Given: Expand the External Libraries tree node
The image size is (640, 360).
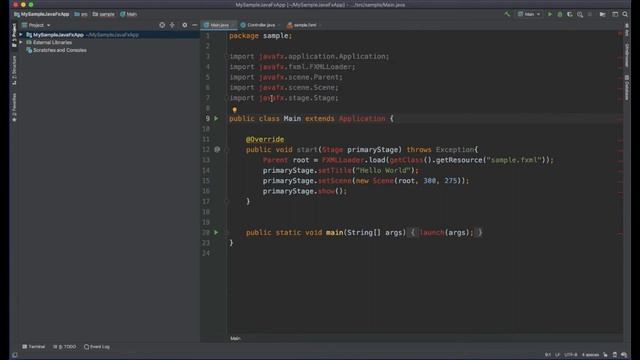Looking at the screenshot, I should tap(21, 42).
